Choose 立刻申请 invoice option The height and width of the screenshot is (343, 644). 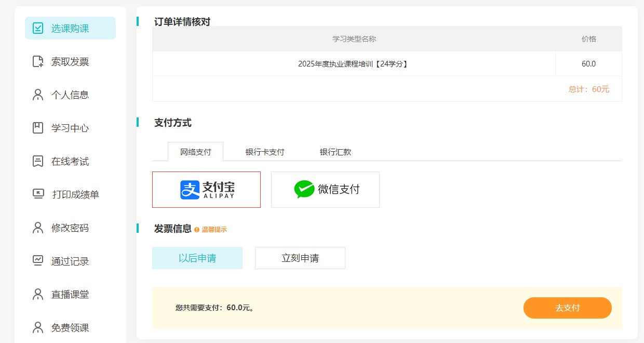[300, 258]
